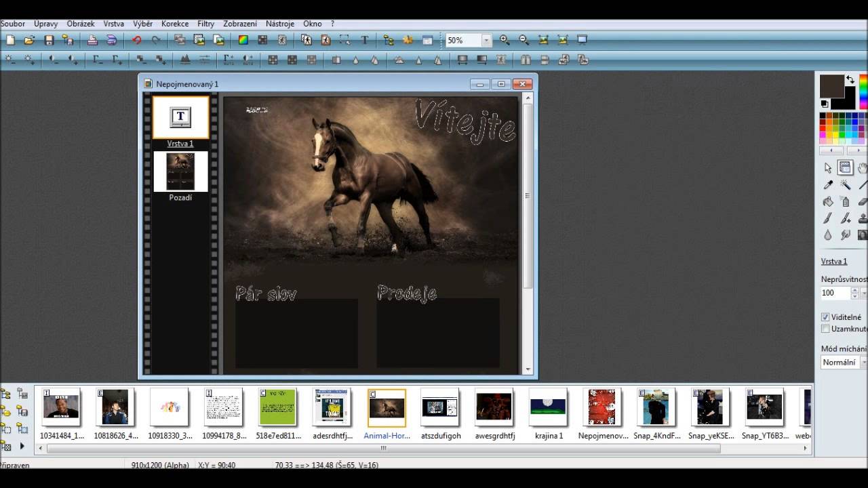
Task: Reset to default black and white colors
Action: click(825, 104)
